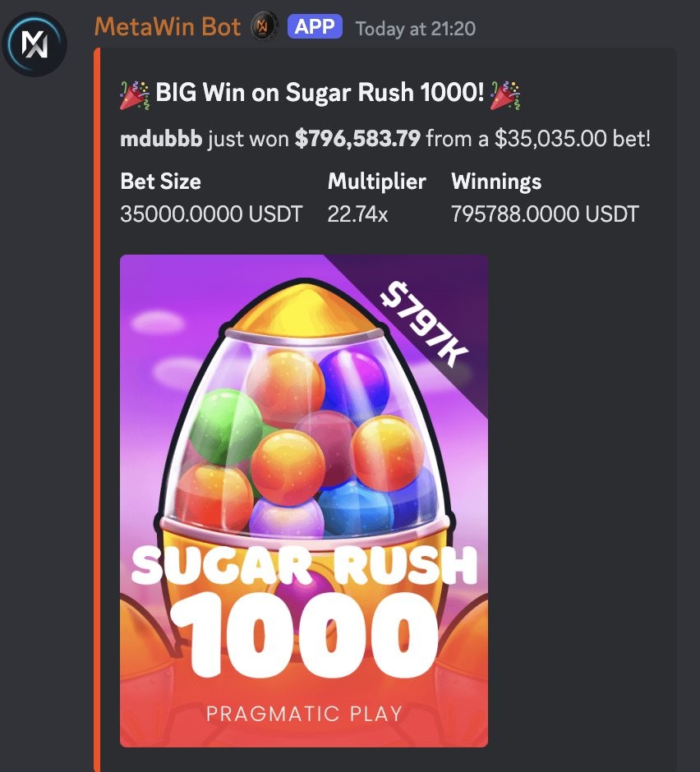Screen dimensions: 700x772
Task: Click the bold $796,583.79 win amount
Action: click(x=357, y=139)
